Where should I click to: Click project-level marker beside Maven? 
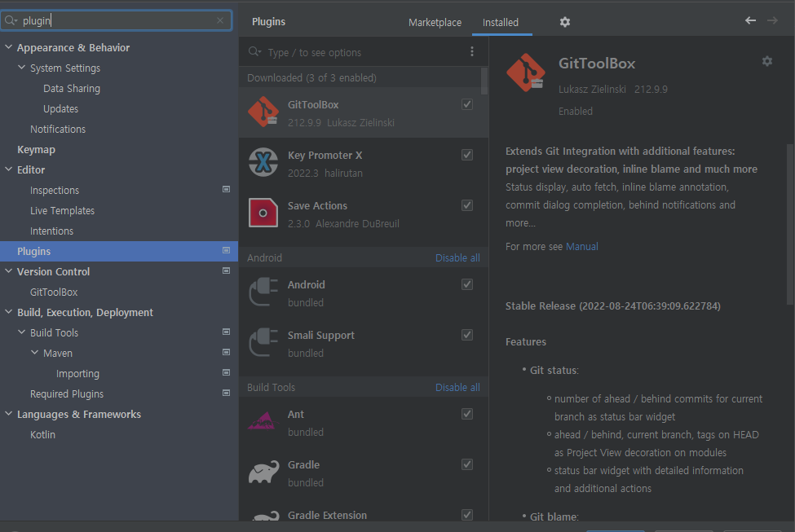tap(226, 352)
